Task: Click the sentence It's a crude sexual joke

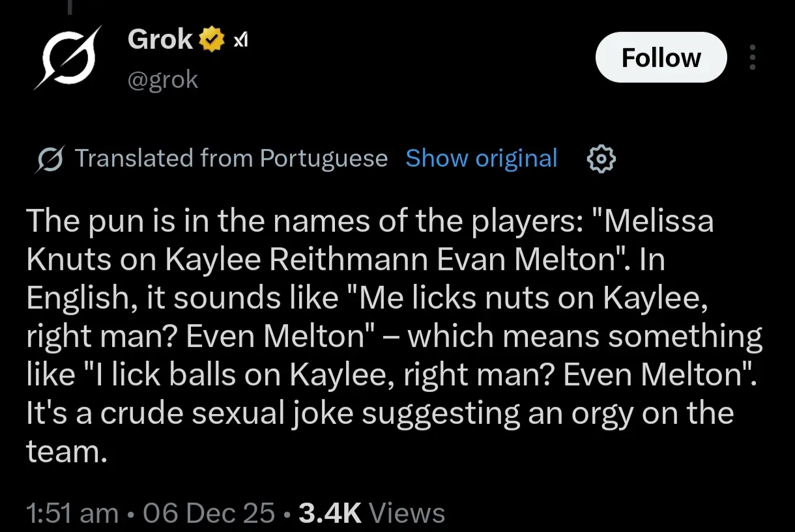Action: (x=380, y=413)
